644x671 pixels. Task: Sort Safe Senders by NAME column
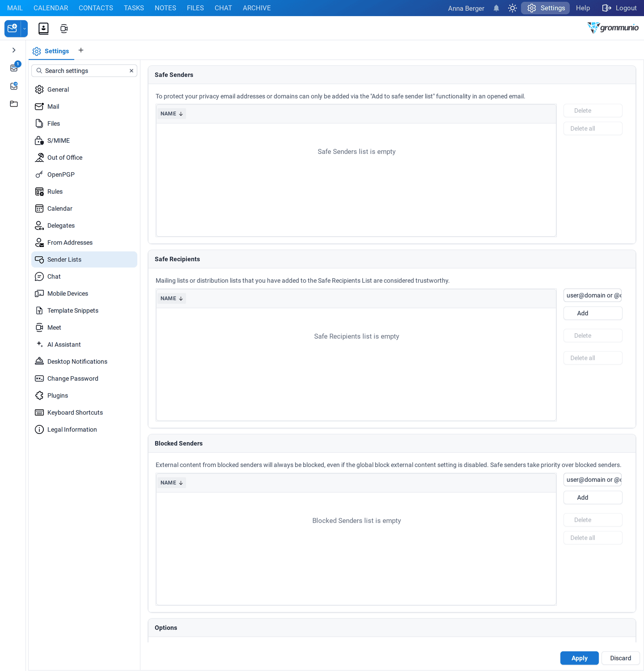pyautogui.click(x=172, y=114)
